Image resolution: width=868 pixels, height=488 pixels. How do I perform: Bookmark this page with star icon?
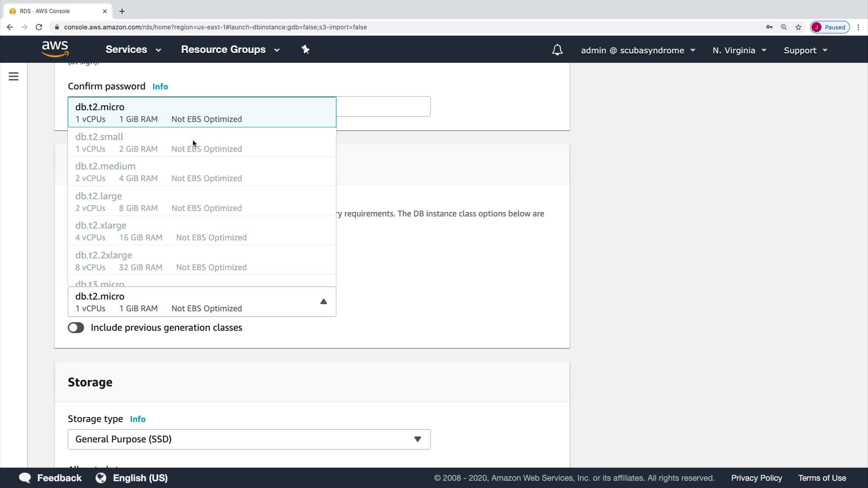click(x=798, y=27)
